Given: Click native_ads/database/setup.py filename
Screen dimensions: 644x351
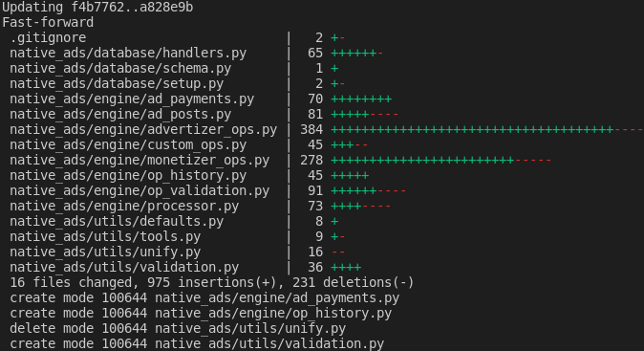Looking at the screenshot, I should pos(117,84).
